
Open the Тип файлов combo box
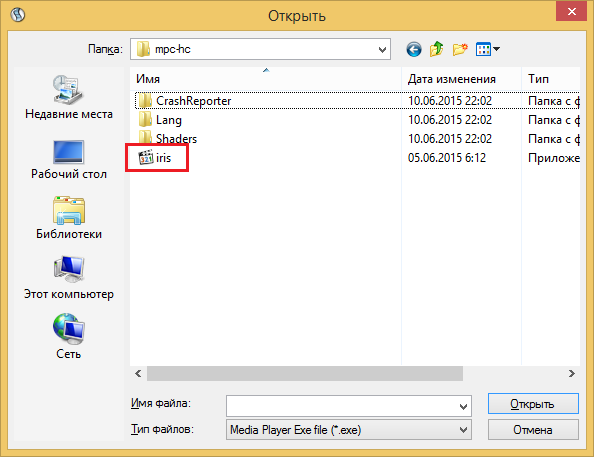click(349, 430)
